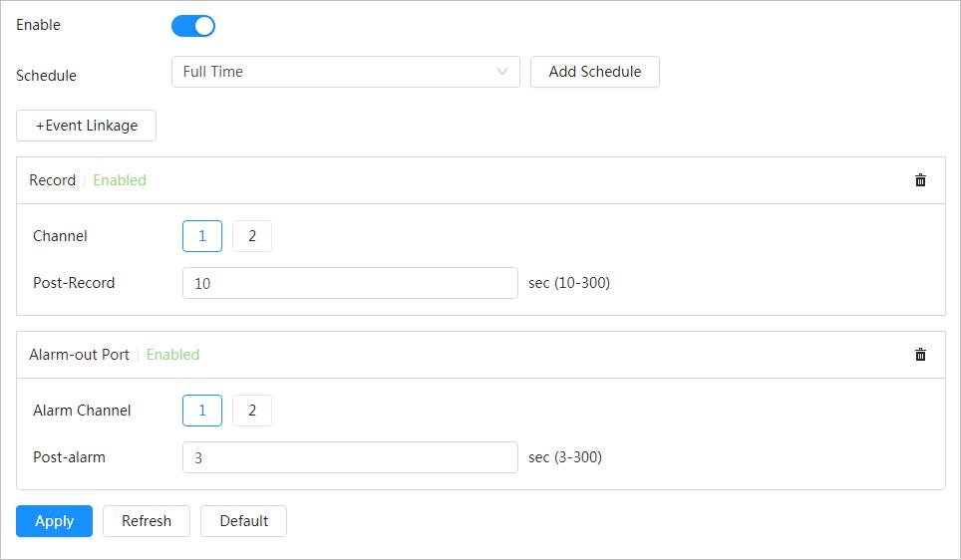Focus the Post-alarm seconds field
Image resolution: width=961 pixels, height=560 pixels.
pyautogui.click(x=350, y=457)
